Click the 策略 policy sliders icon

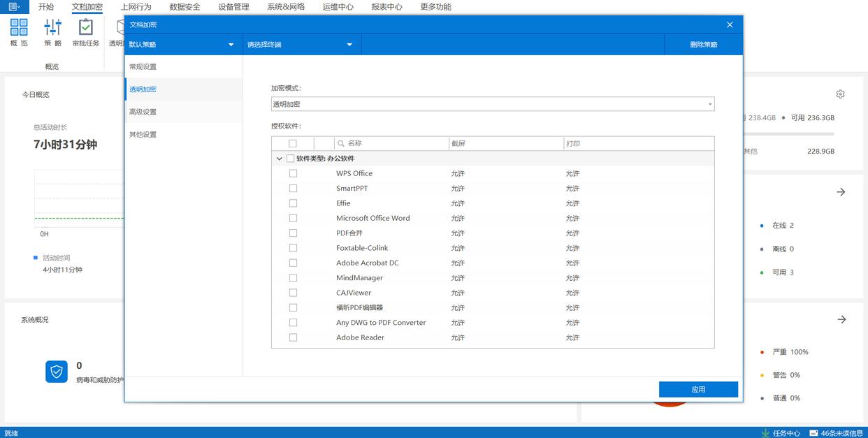52,28
